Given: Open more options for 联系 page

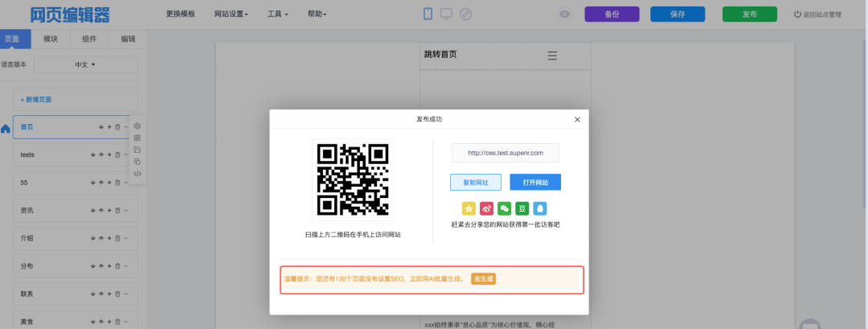Looking at the screenshot, I should click(125, 294).
